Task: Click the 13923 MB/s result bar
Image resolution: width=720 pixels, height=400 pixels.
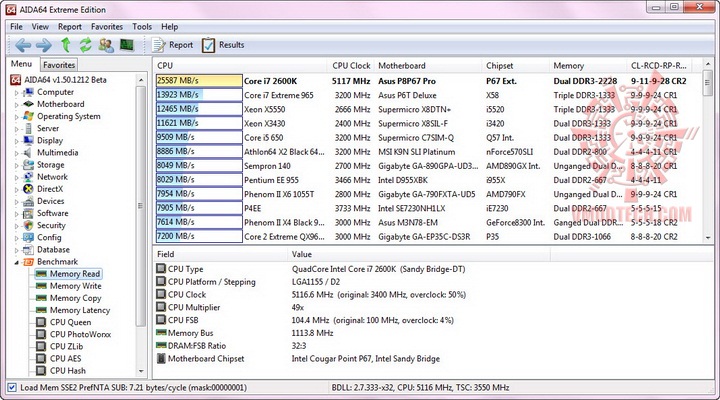Action: (199, 95)
